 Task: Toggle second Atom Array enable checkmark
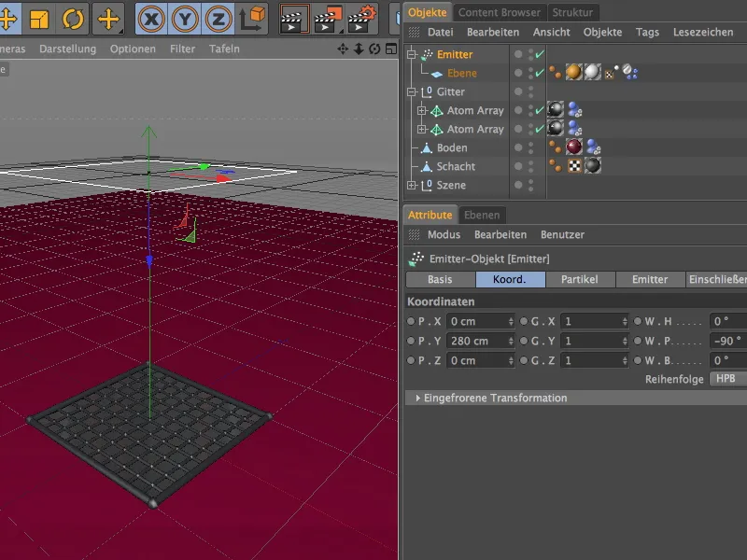540,129
